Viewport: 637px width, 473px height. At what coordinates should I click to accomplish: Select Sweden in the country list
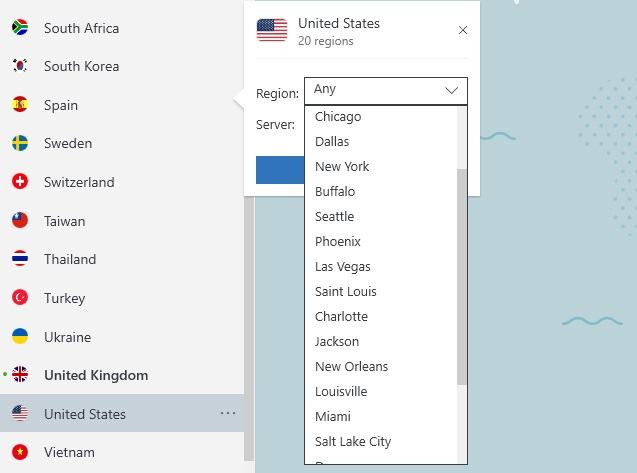pyautogui.click(x=68, y=143)
